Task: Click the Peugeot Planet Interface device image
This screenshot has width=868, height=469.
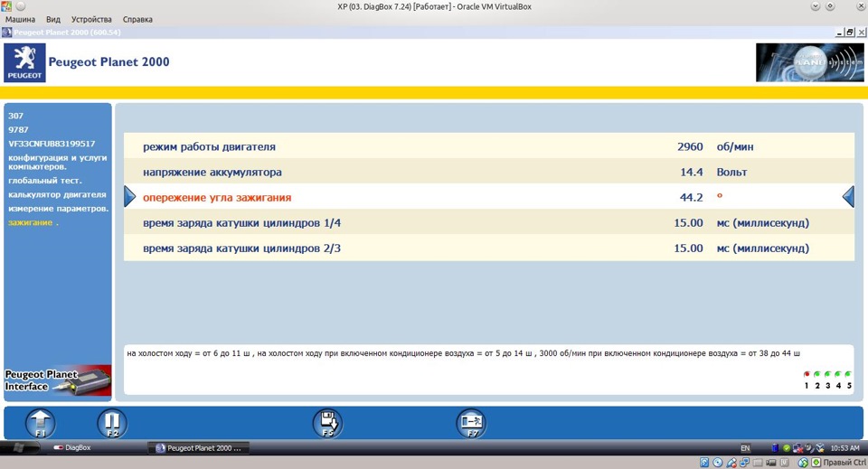Action: point(58,380)
